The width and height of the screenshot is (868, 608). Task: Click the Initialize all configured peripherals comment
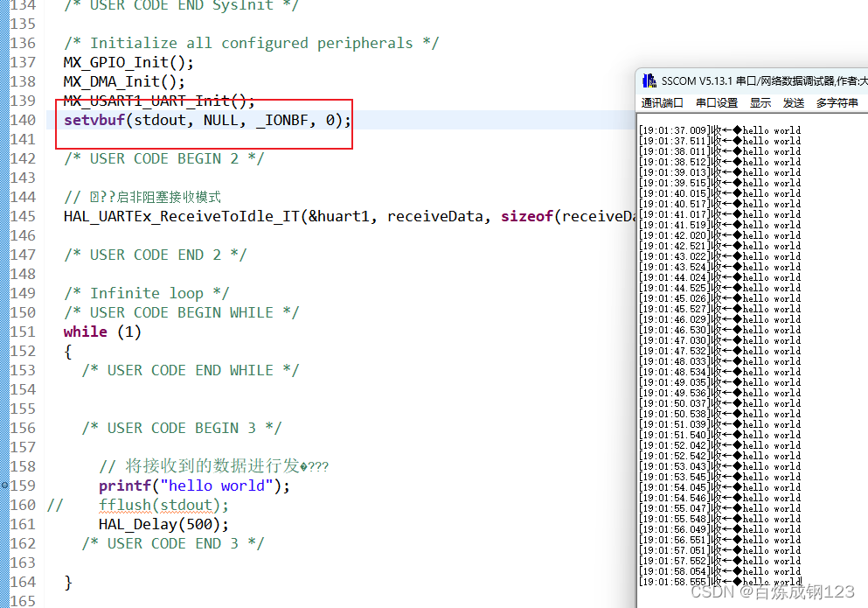pyautogui.click(x=252, y=43)
